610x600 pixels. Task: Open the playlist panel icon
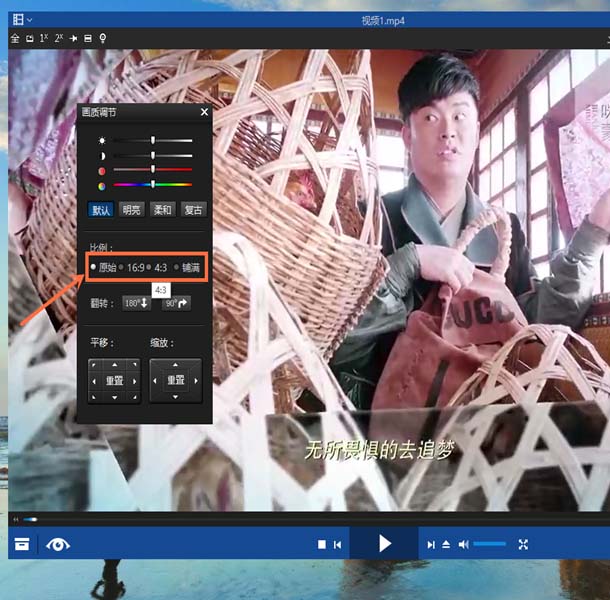pyautogui.click(x=22, y=544)
